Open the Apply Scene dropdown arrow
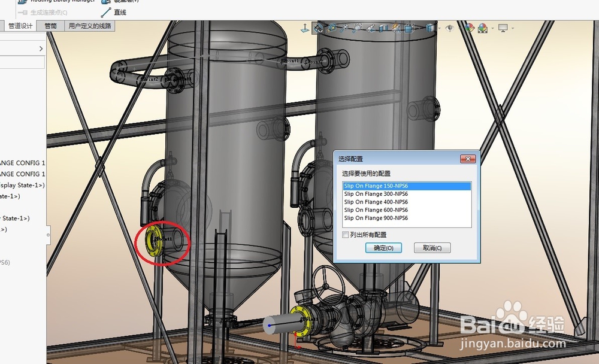This screenshot has width=599, height=364. pos(492,28)
